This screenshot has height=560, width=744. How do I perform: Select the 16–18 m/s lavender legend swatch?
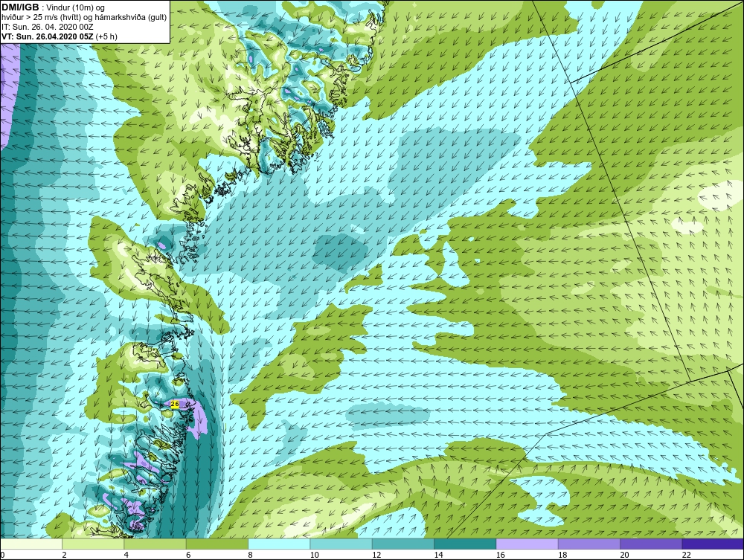click(x=527, y=544)
